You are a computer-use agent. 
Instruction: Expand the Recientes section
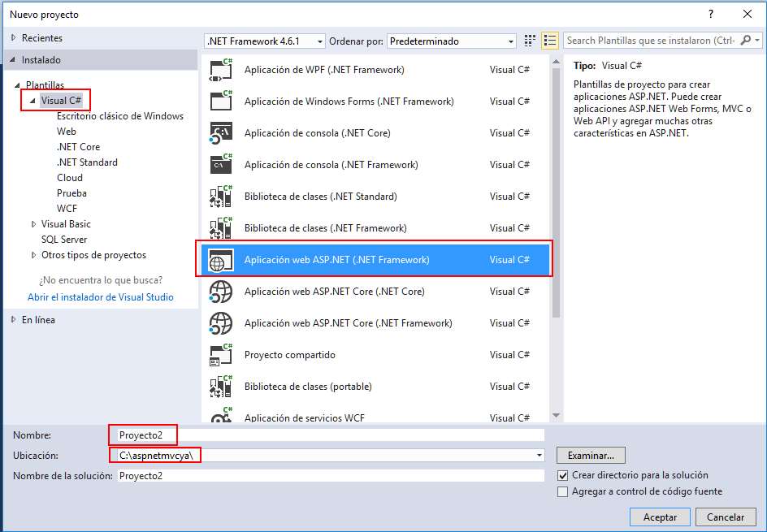pos(13,37)
